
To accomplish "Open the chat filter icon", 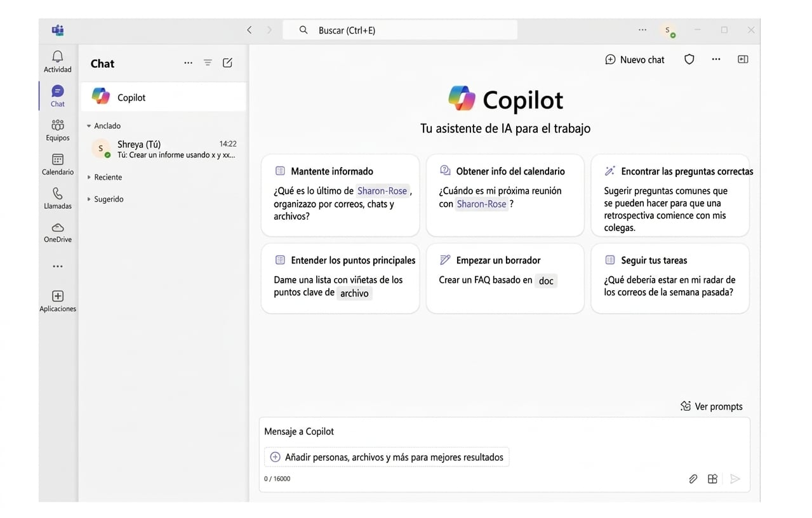I will click(x=208, y=63).
